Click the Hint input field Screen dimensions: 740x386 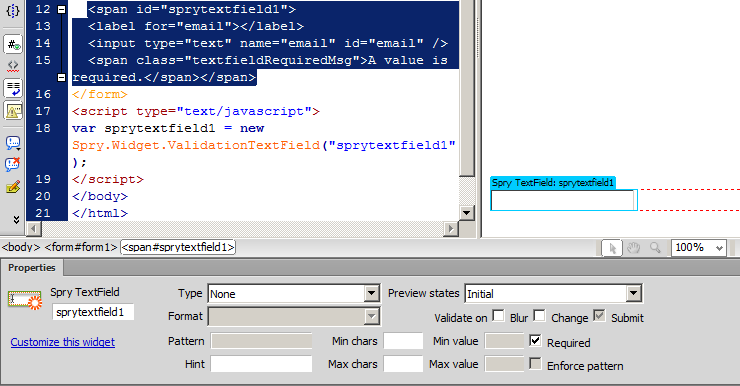(x=261, y=364)
